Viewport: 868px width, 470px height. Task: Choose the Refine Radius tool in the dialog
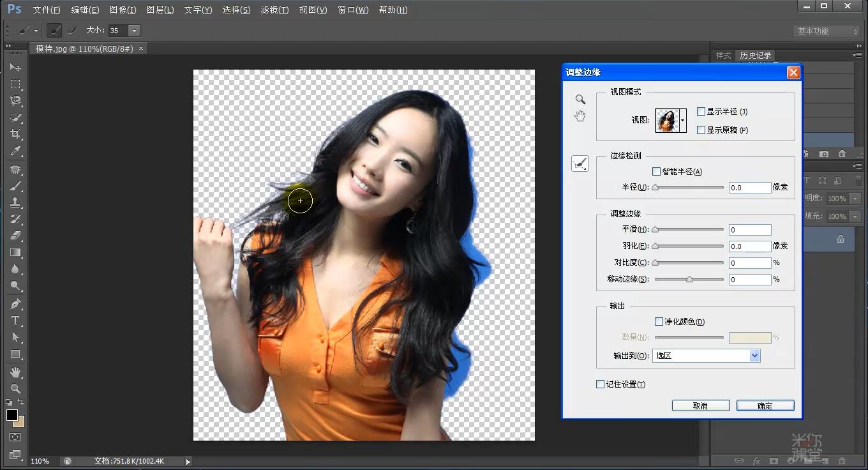coord(580,163)
